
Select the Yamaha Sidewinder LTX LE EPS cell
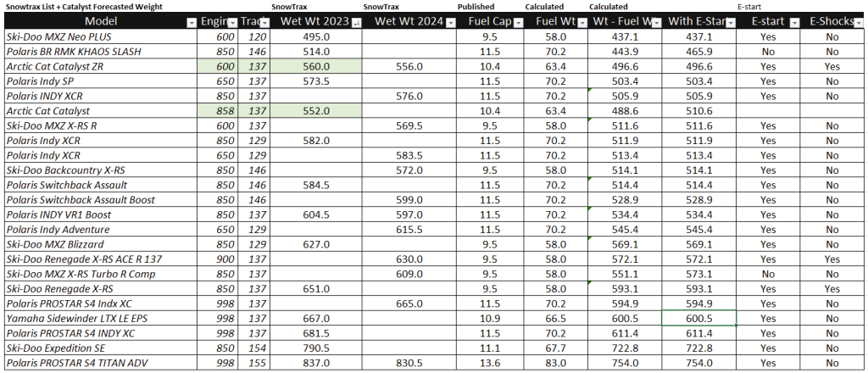pos(102,318)
